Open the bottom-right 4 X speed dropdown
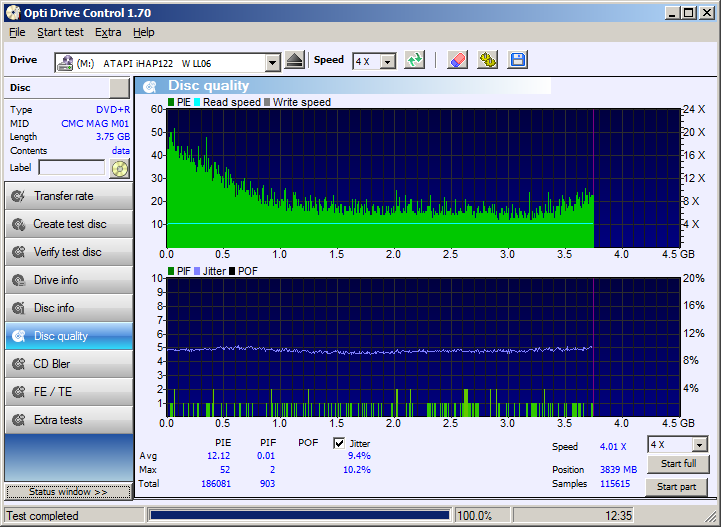The image size is (721, 527). point(700,445)
